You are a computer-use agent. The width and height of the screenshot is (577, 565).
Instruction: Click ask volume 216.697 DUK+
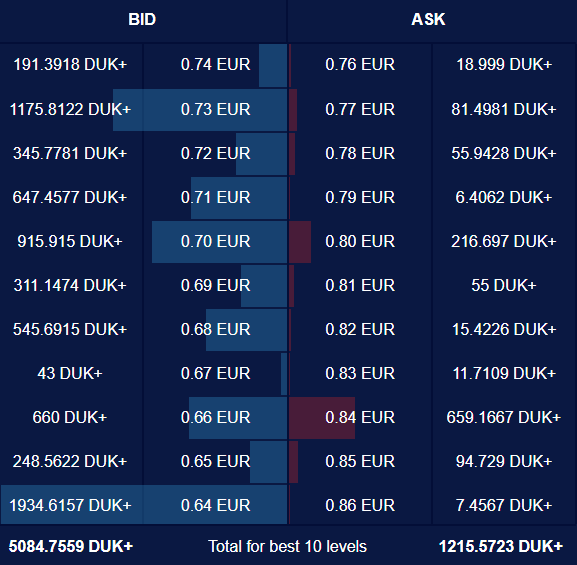(504, 241)
